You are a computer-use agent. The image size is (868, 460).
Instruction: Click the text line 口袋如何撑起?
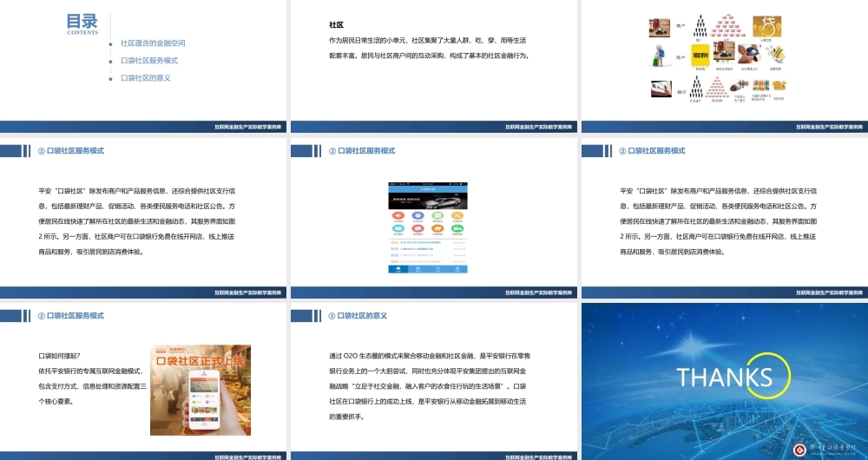[59, 356]
